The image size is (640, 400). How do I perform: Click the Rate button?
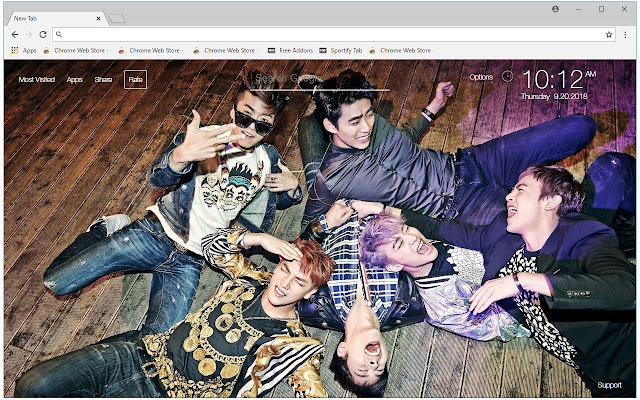pyautogui.click(x=136, y=80)
